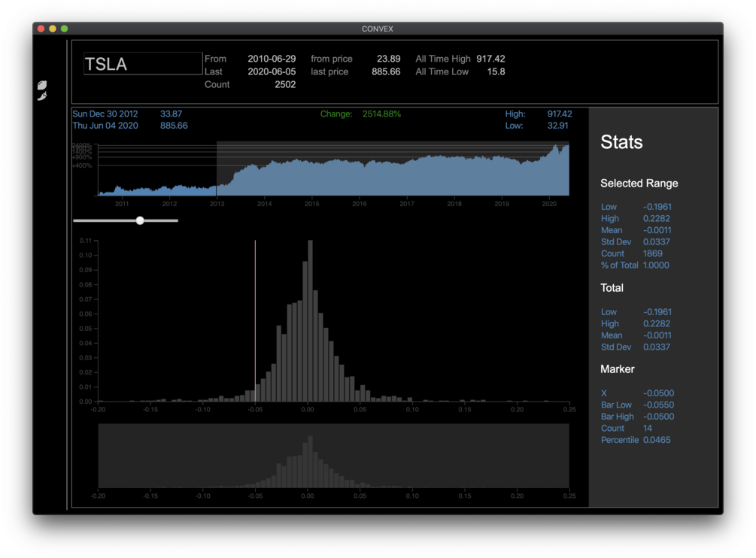The width and height of the screenshot is (756, 558).
Task: Click the Selected Range Std Dev value 0.0337
Action: coord(656,242)
